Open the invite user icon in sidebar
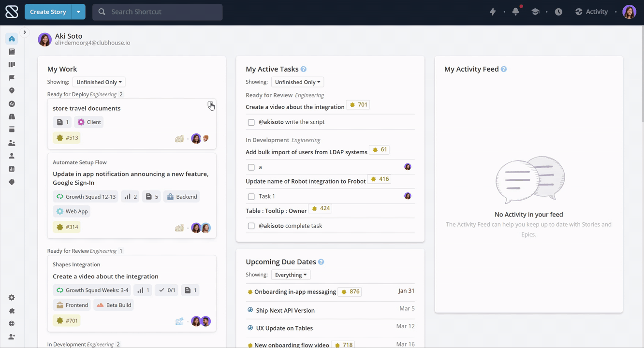The height and width of the screenshot is (348, 644). pyautogui.click(x=12, y=337)
